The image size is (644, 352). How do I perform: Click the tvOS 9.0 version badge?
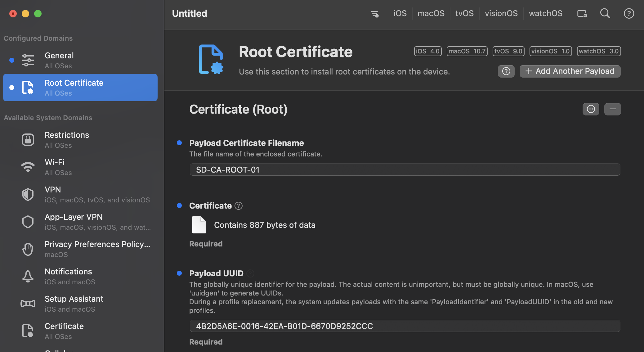click(x=508, y=51)
